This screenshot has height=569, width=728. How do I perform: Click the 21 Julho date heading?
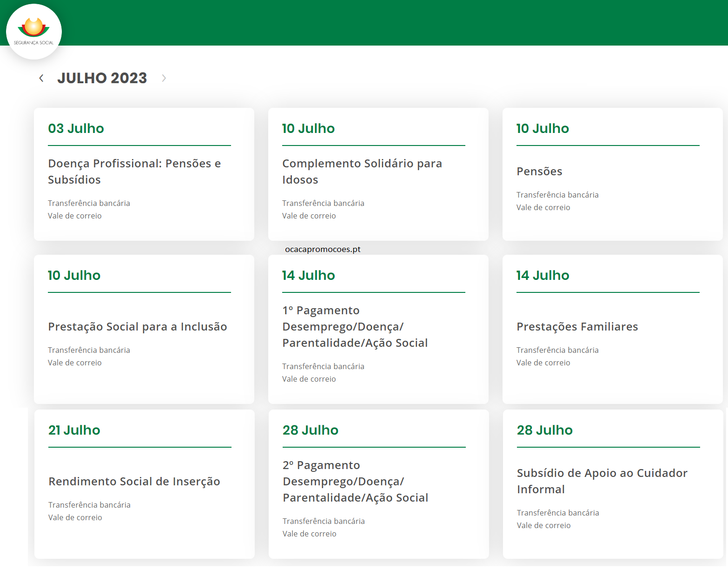[x=74, y=430]
